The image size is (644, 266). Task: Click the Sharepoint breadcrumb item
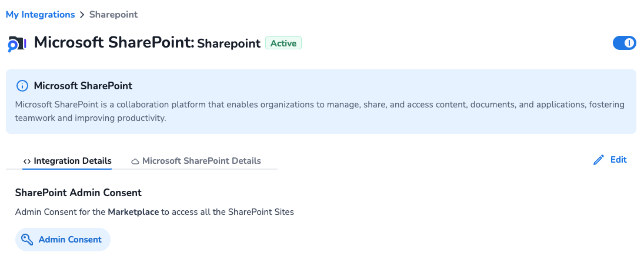[114, 14]
